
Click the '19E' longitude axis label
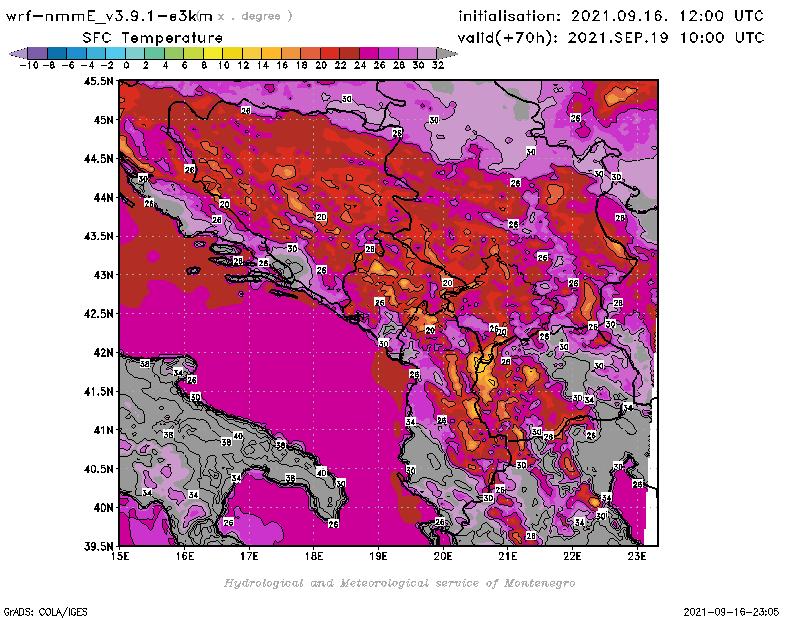click(379, 556)
